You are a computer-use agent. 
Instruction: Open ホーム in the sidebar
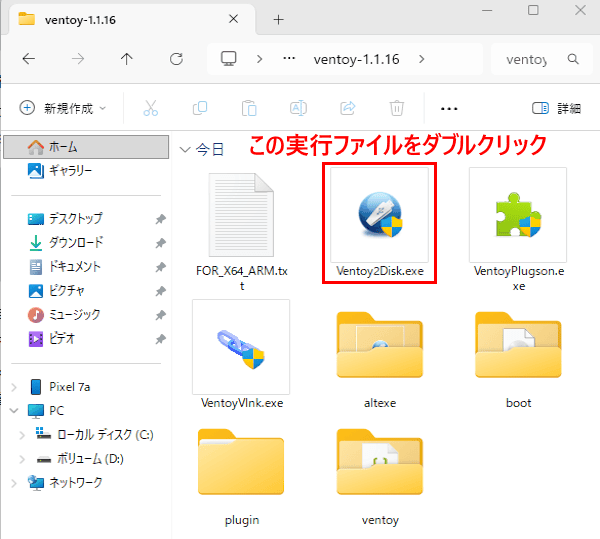86,147
